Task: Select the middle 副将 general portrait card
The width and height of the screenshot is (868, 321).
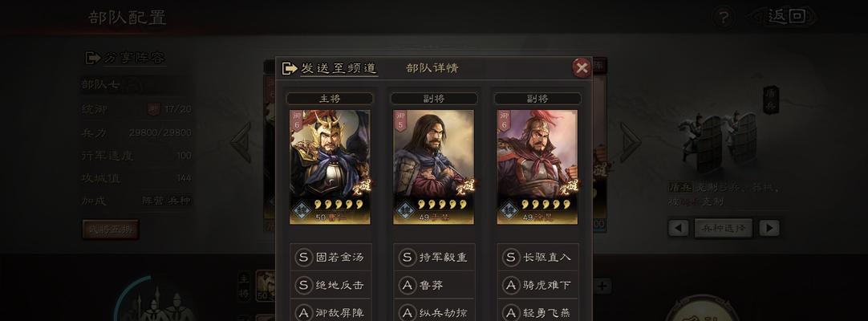Action: click(x=433, y=167)
